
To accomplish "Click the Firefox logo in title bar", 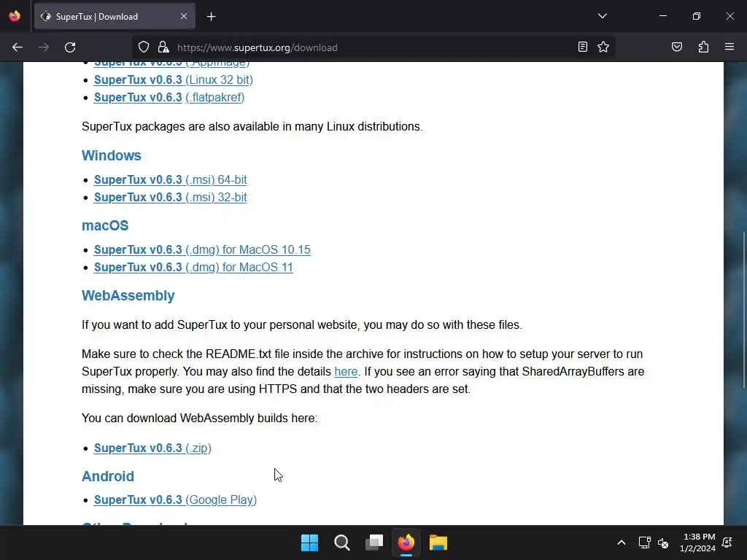I will 15,16.
